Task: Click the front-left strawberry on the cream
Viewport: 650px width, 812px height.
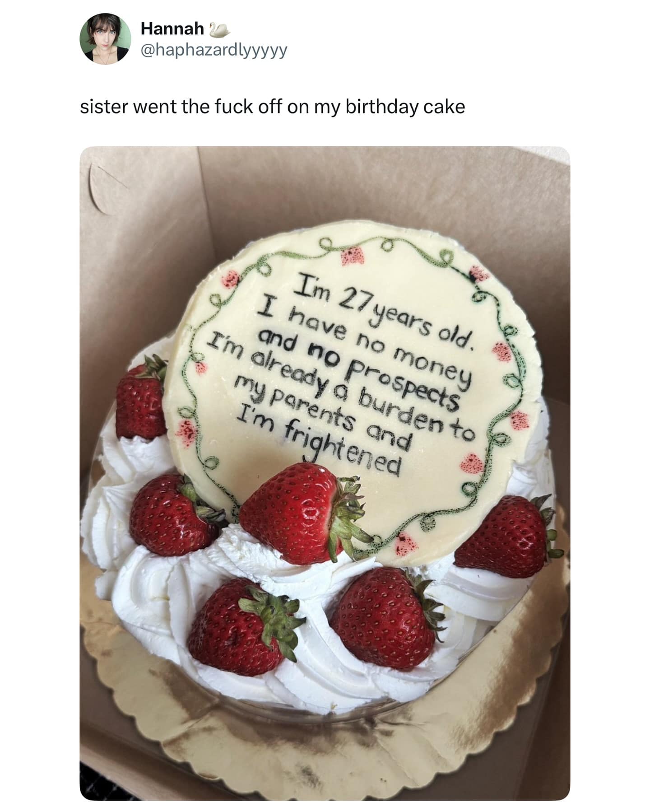Action: point(244,626)
